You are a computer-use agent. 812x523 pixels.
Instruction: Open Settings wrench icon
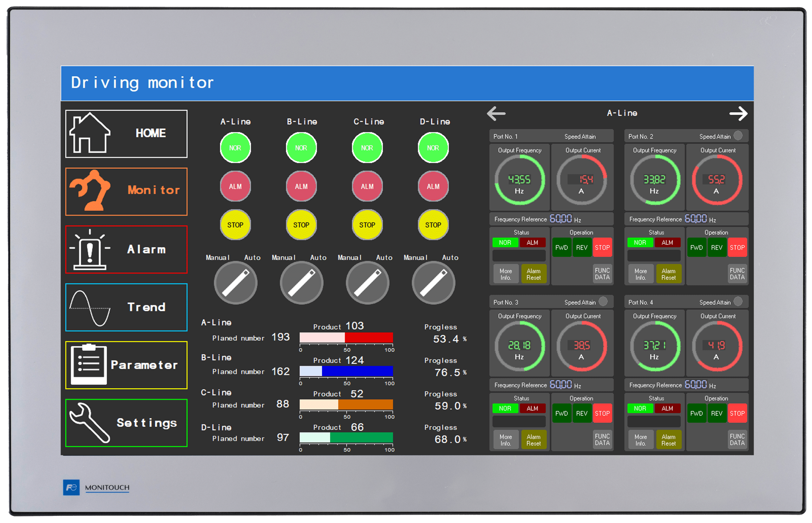tap(89, 423)
